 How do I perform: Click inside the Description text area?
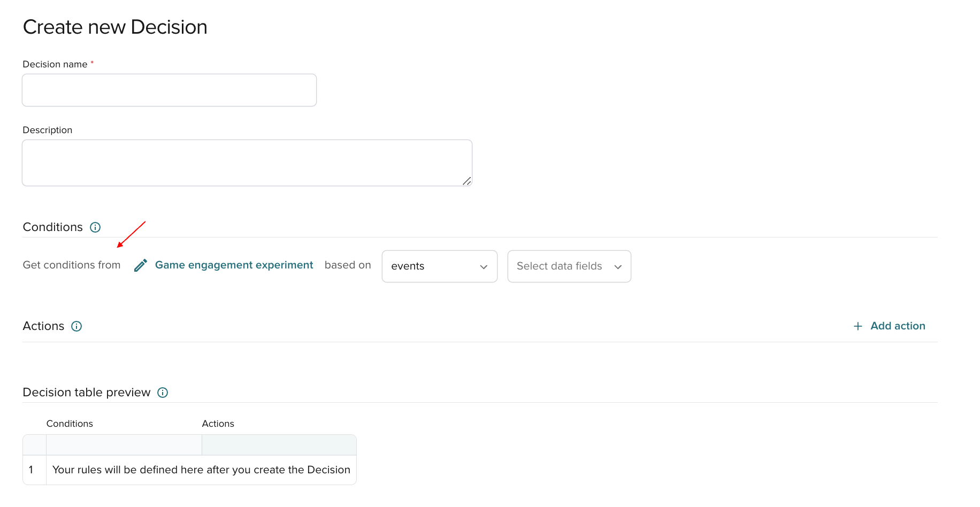tap(247, 163)
